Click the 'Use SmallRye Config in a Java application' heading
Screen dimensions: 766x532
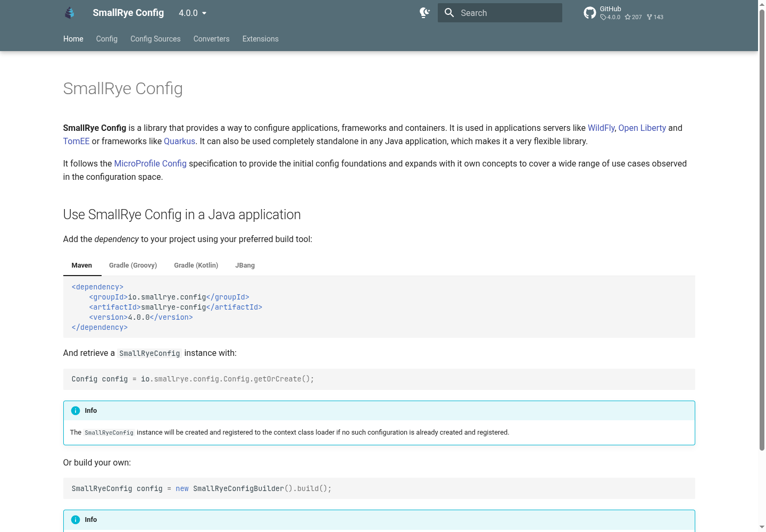click(x=182, y=214)
